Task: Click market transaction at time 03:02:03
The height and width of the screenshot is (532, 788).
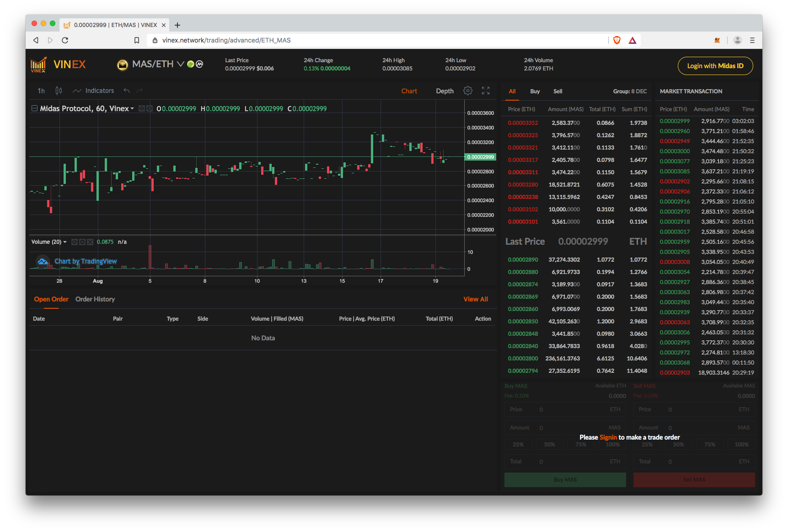Action: tap(707, 121)
